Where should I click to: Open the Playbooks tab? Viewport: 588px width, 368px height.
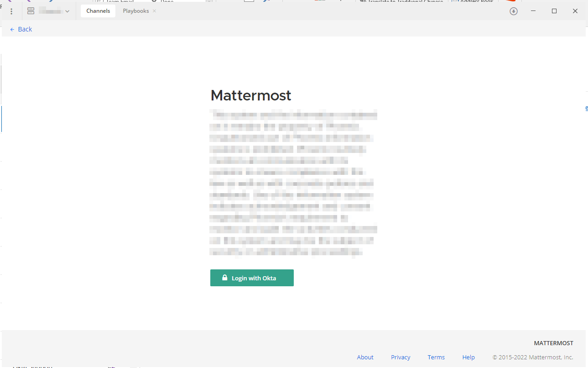135,11
